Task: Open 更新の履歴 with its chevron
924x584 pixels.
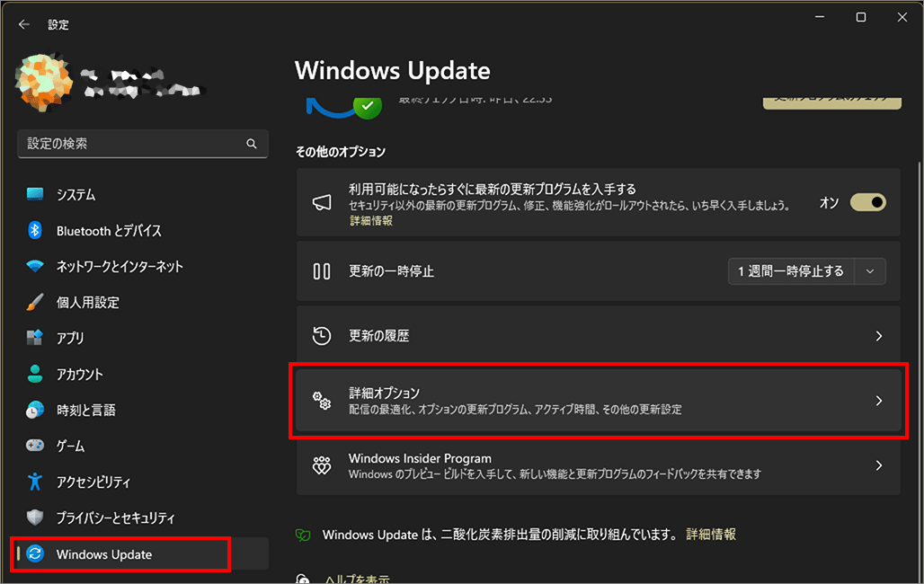Action: tap(879, 336)
